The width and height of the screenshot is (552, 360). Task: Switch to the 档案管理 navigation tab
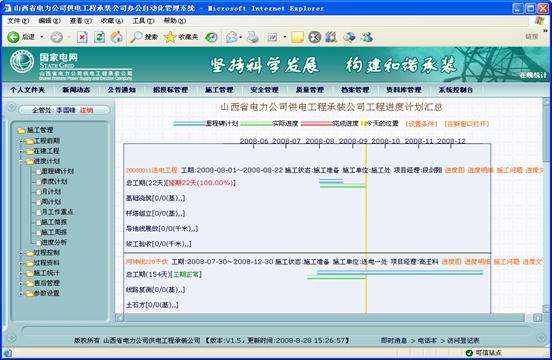[355, 90]
